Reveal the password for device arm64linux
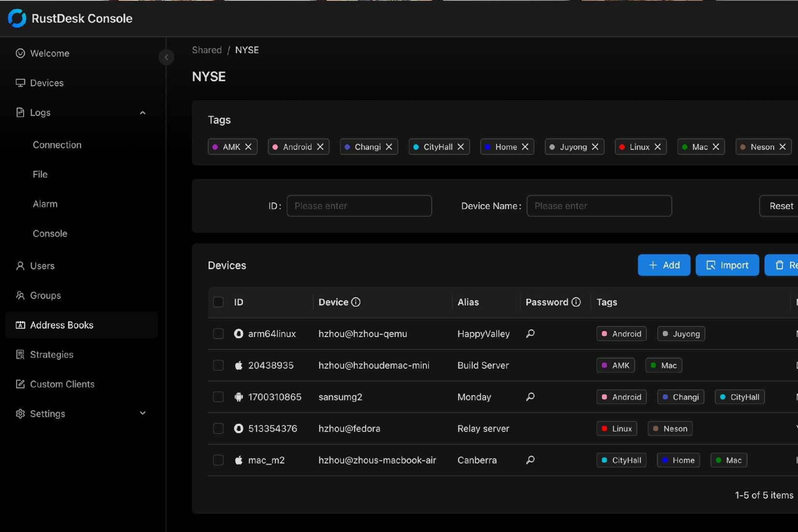This screenshot has height=532, width=798. pyautogui.click(x=530, y=334)
